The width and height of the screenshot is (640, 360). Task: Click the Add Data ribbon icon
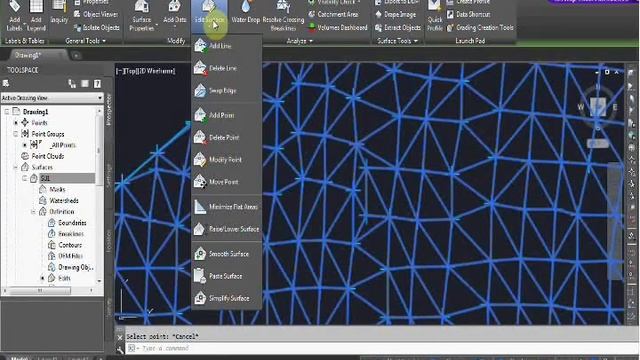pos(174,13)
